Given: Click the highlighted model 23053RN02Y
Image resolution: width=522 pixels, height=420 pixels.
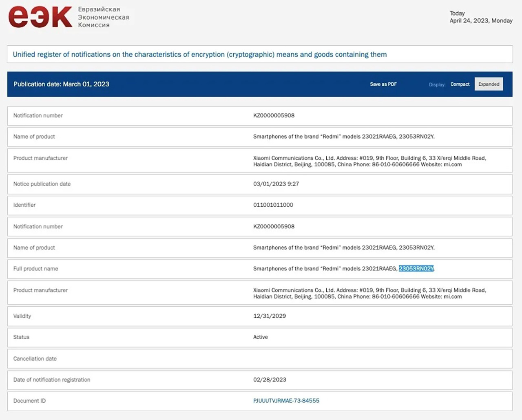Looking at the screenshot, I should [416, 269].
